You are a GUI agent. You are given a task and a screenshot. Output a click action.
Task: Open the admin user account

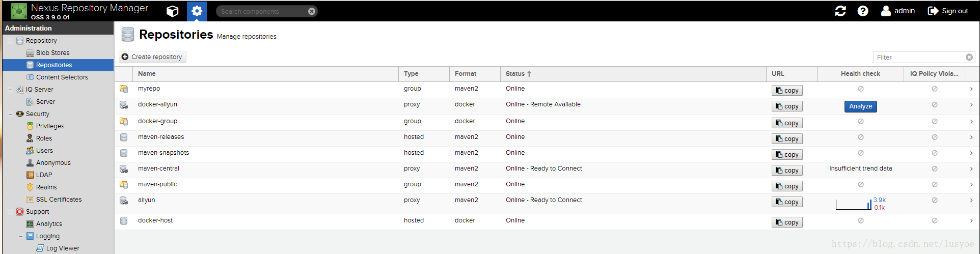coord(898,11)
